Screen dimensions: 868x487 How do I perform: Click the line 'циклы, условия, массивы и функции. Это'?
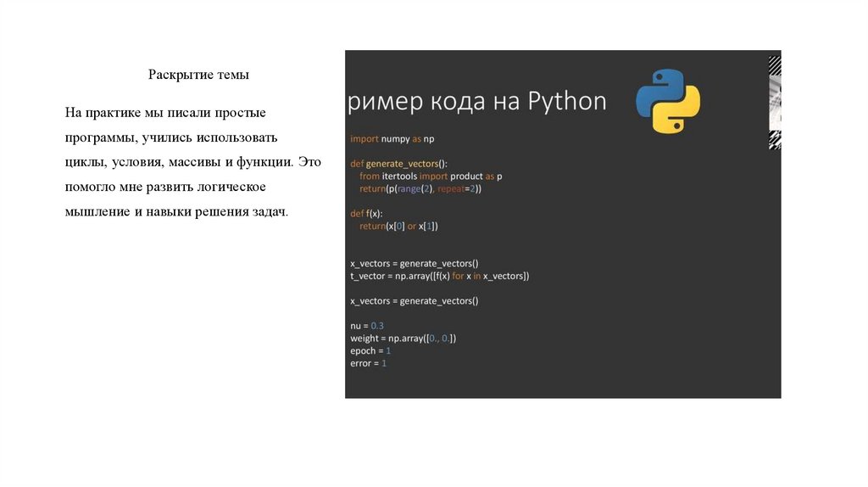pyautogui.click(x=192, y=162)
